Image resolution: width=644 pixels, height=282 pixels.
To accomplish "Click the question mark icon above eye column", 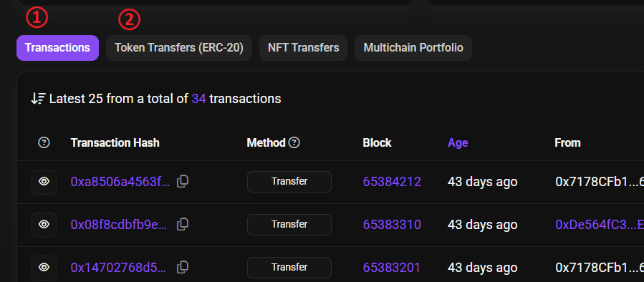I will [44, 142].
